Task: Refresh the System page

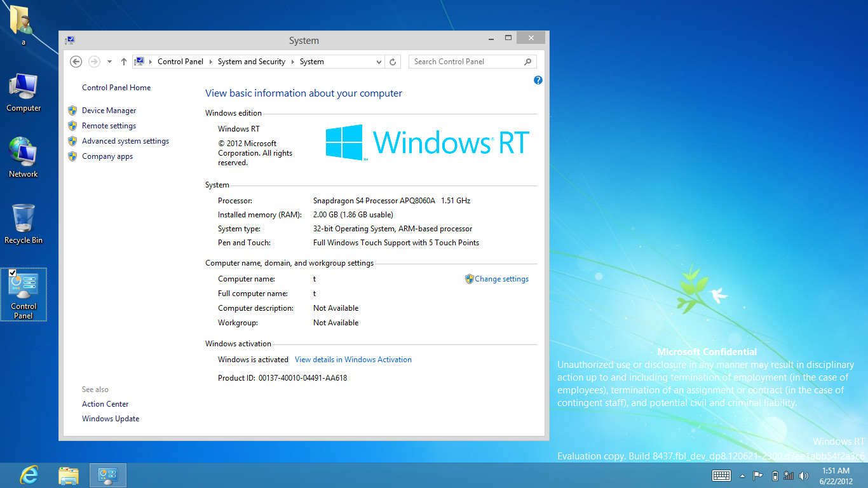Action: 393,62
